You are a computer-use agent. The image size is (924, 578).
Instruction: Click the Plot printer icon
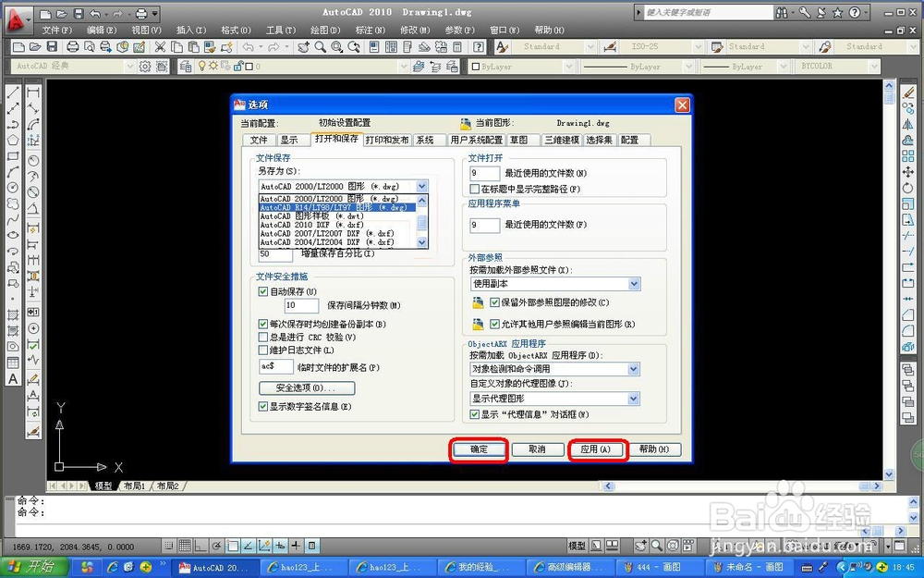pyautogui.click(x=72, y=46)
